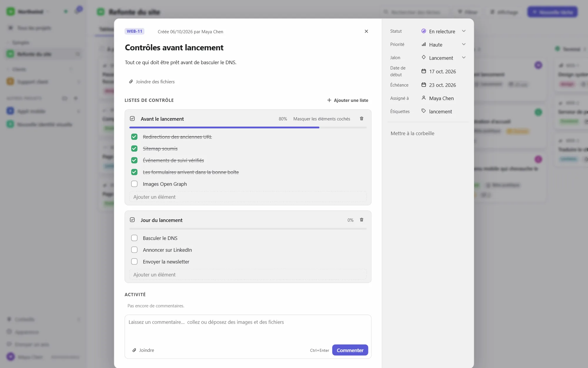Click the plus icon for Ajouter une liste
This screenshot has width=588, height=368.
[329, 100]
